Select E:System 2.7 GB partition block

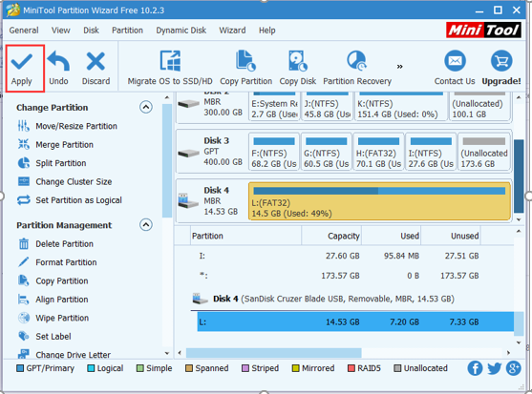[x=274, y=106]
